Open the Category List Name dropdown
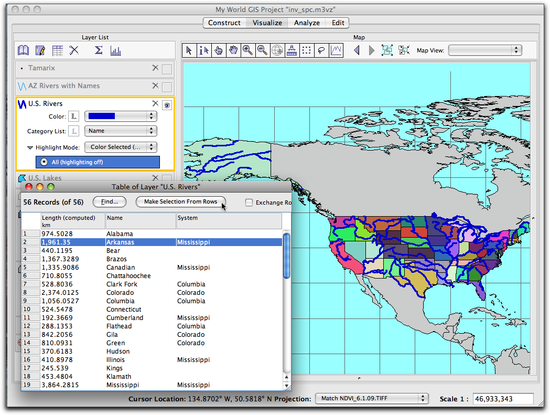Viewport: 550px width, 415px height. pos(121,131)
